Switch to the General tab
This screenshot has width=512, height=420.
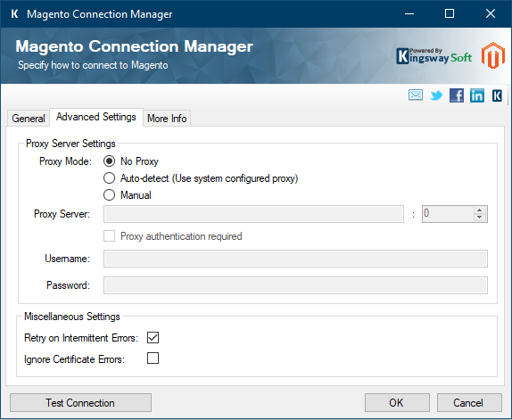click(x=29, y=118)
